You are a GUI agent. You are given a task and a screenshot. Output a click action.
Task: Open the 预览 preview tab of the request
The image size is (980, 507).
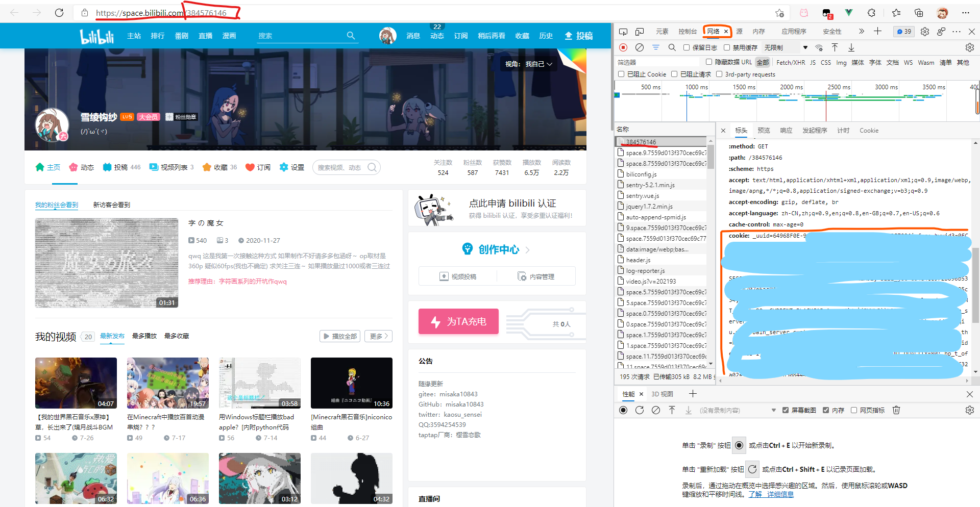[x=764, y=131]
